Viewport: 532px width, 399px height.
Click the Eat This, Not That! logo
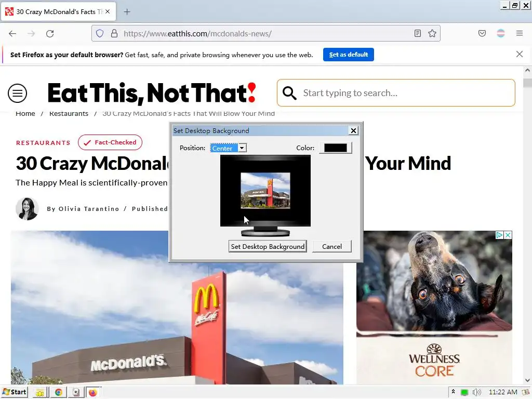click(152, 94)
